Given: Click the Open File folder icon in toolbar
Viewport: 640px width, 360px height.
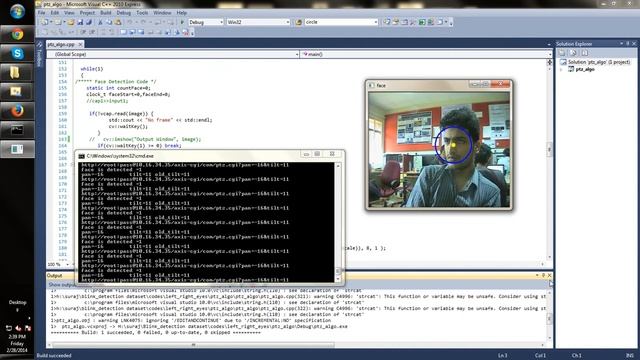Looking at the screenshot, I should pos(71,22).
